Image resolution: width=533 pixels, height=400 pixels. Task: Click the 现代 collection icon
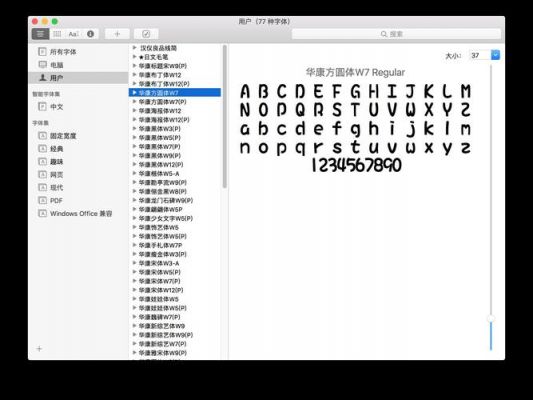point(42,187)
